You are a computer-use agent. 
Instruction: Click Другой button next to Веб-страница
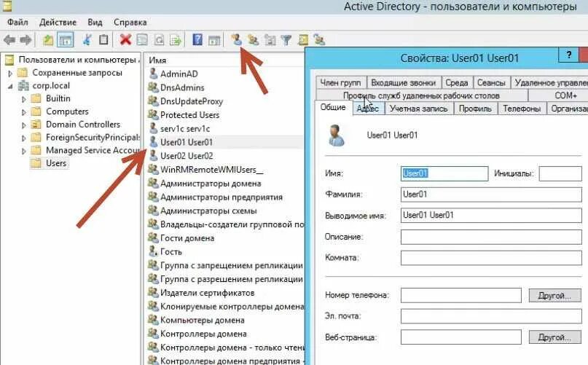pyautogui.click(x=554, y=337)
